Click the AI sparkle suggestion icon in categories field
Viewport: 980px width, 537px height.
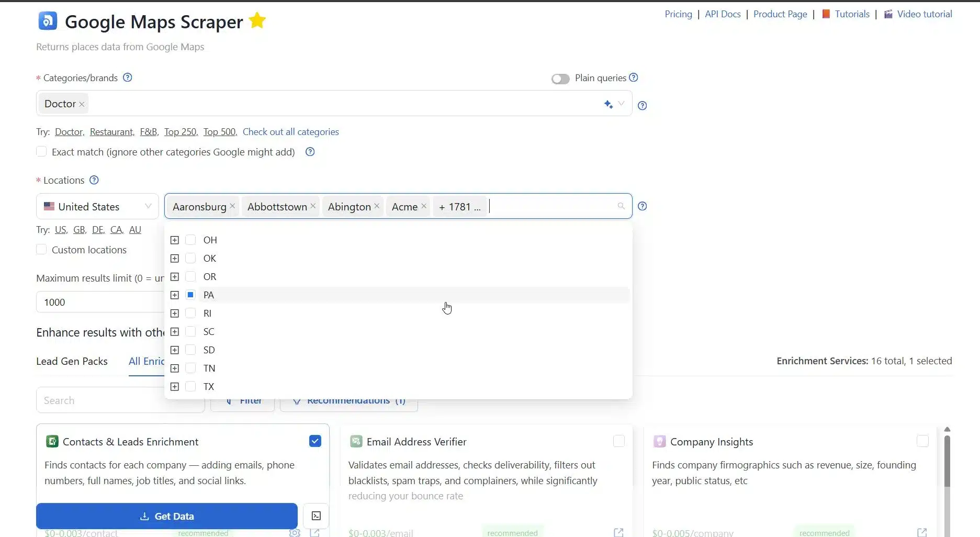[x=608, y=104]
